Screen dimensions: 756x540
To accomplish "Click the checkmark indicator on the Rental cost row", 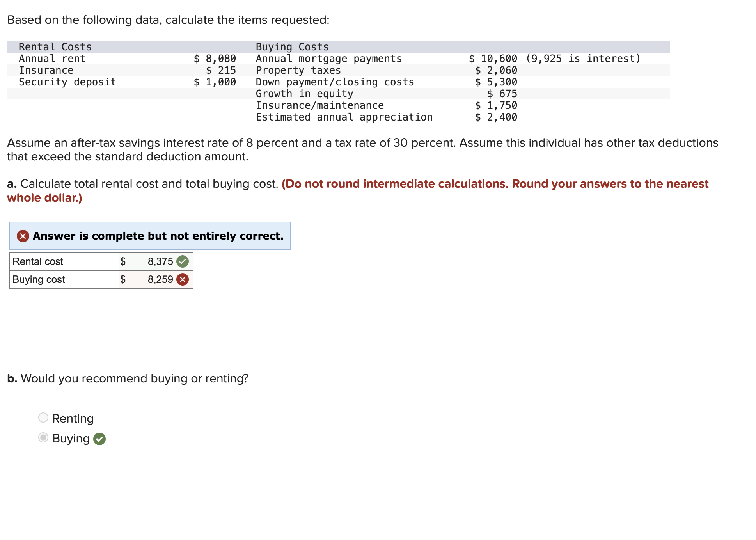I will [183, 261].
